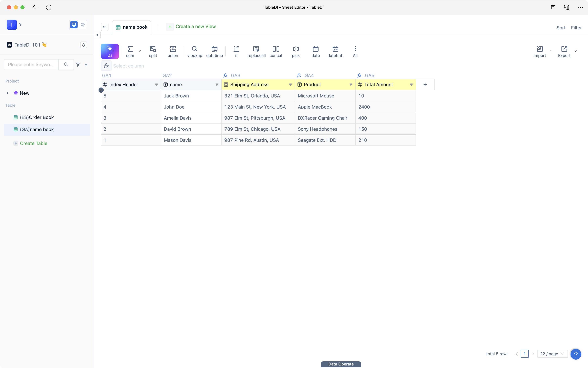Expand the workspace chevron beside avatar
The height and width of the screenshot is (368, 588).
coord(20,25)
